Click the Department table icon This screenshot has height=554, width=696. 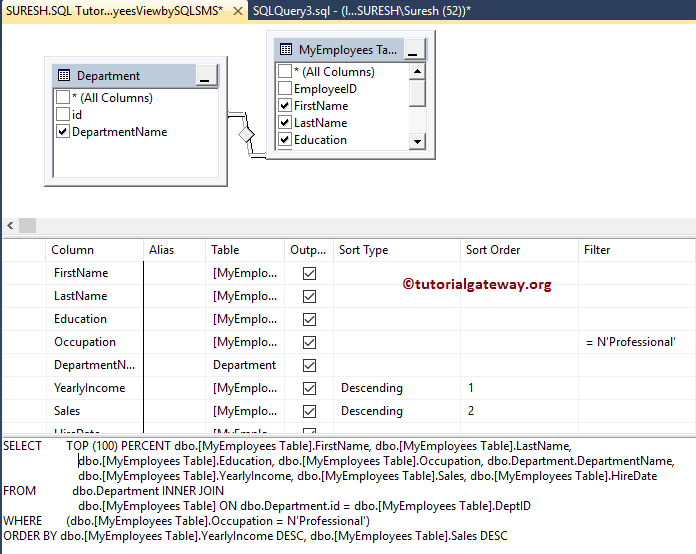coord(64,75)
